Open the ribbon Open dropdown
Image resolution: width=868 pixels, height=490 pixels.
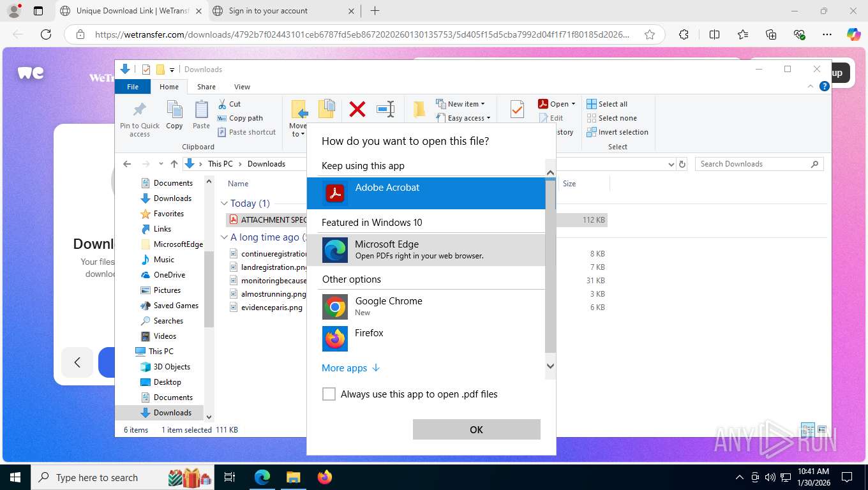tap(557, 104)
